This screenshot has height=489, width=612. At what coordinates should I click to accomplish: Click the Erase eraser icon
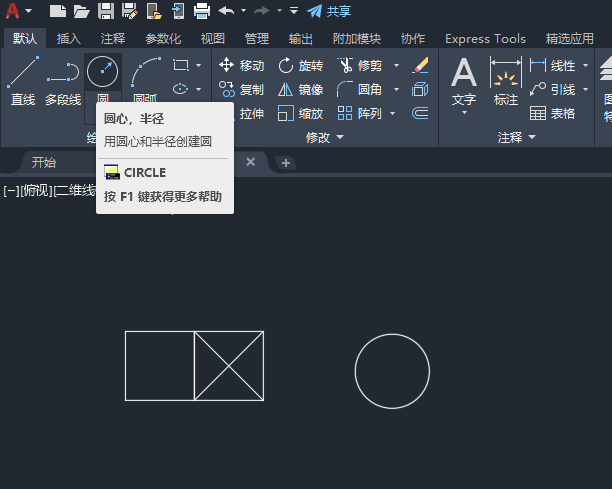pyautogui.click(x=420, y=65)
